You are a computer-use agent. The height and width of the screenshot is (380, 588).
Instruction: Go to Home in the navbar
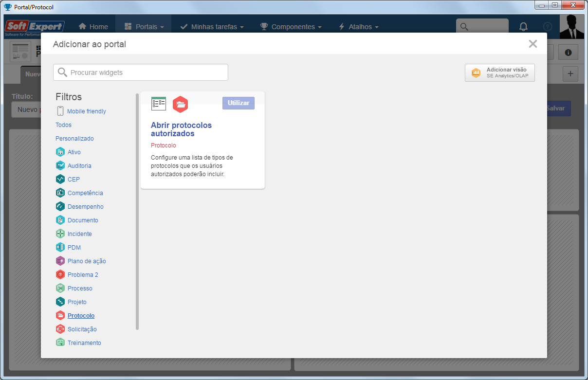(93, 27)
